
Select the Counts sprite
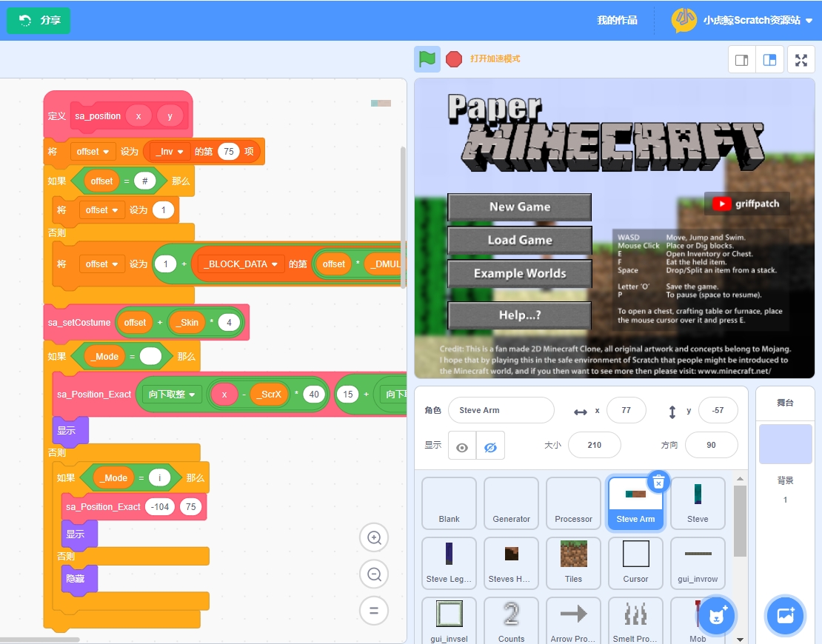click(x=511, y=621)
